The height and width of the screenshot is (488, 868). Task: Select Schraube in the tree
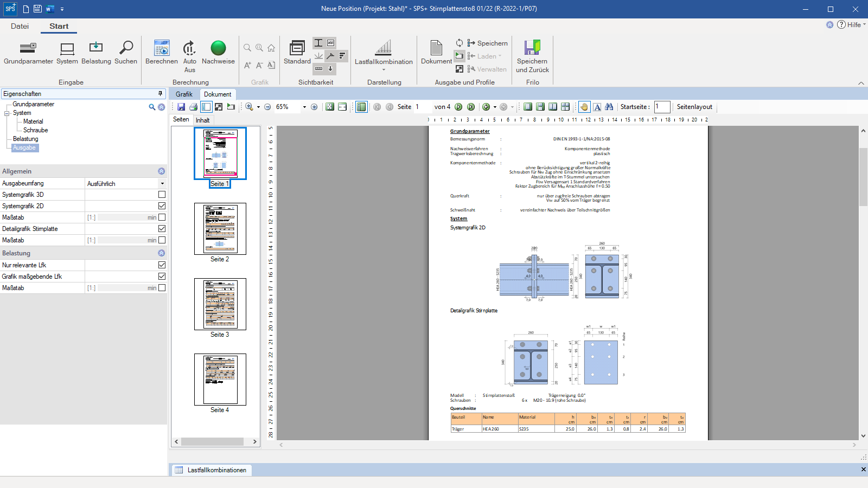[36, 130]
